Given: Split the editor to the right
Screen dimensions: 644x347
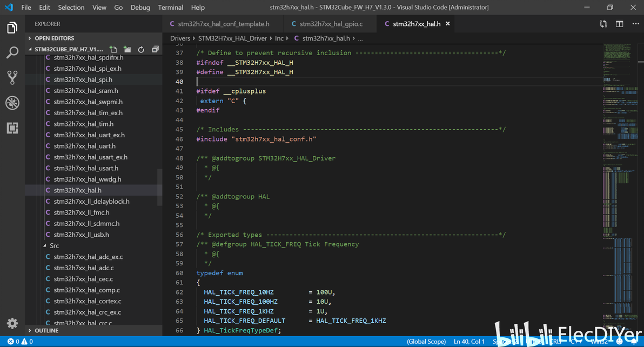Looking at the screenshot, I should (619, 24).
